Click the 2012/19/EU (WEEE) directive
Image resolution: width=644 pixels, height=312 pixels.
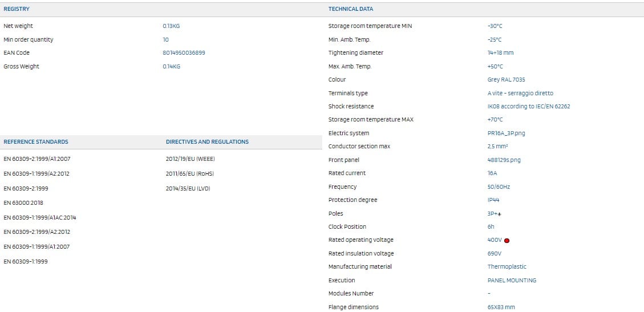tap(190, 159)
